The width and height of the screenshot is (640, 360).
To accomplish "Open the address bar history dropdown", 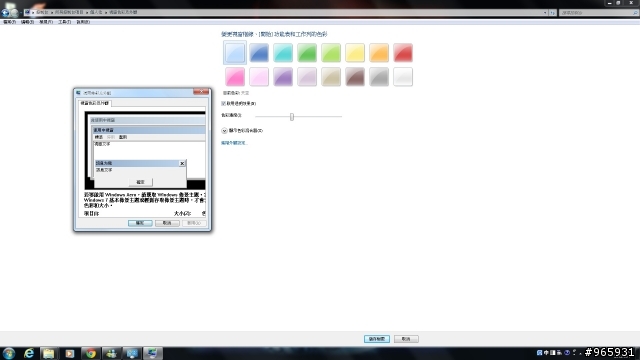I will click(545, 13).
